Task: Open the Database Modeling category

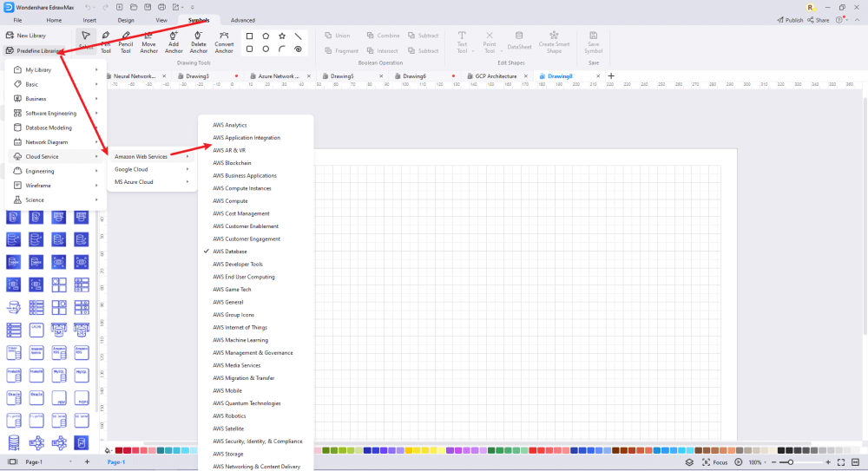Action: 56,128
